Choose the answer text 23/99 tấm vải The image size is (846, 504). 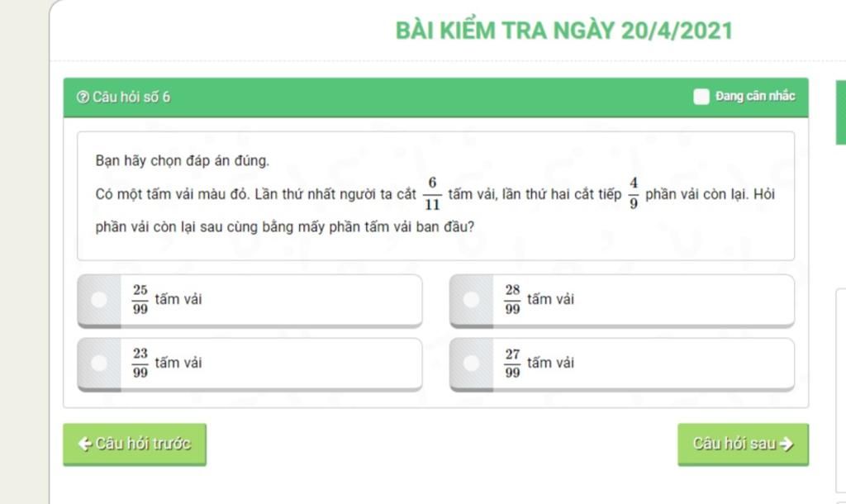[x=167, y=364]
